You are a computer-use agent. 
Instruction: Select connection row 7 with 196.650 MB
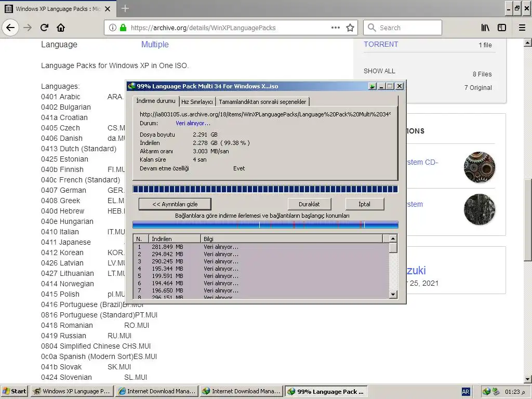[x=261, y=290]
